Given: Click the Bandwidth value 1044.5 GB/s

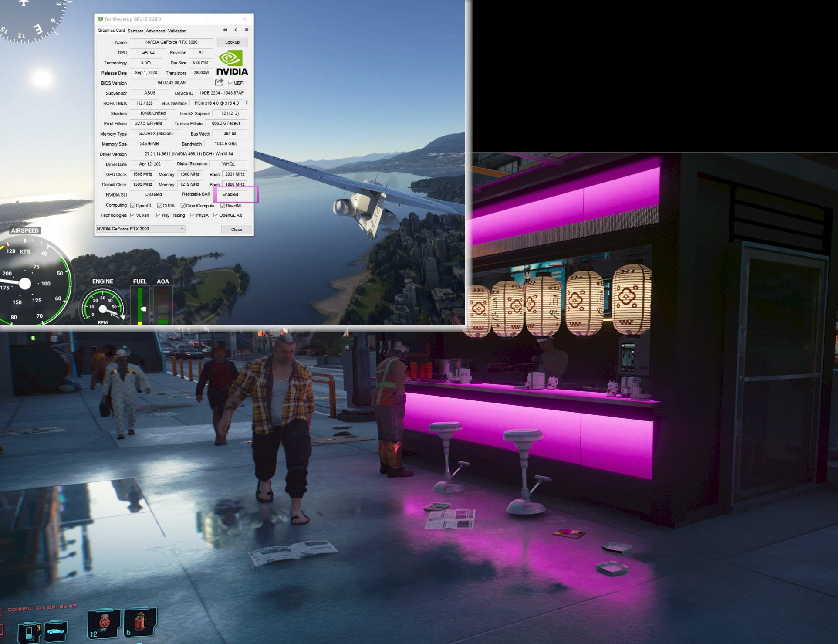Looking at the screenshot, I should pos(226,144).
